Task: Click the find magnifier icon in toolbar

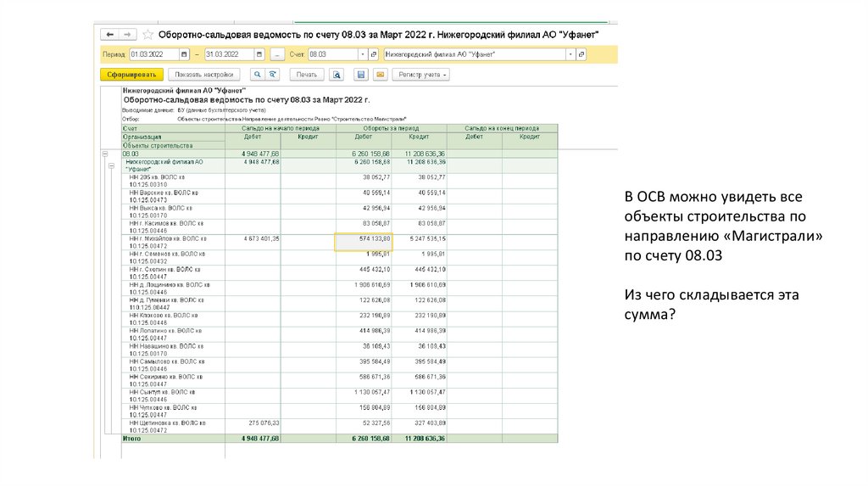Action: [257, 75]
